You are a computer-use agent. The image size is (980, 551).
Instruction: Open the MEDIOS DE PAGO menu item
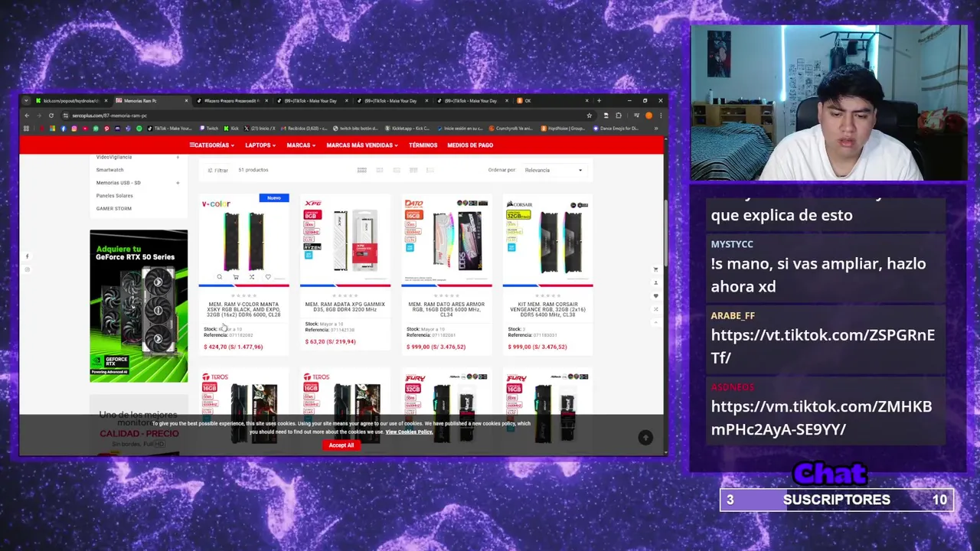pyautogui.click(x=470, y=145)
